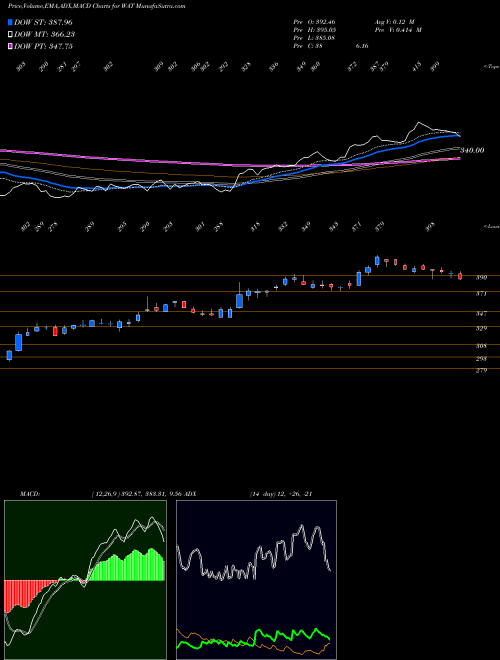
Task: Click the 308 price axis label
Action: (481, 346)
